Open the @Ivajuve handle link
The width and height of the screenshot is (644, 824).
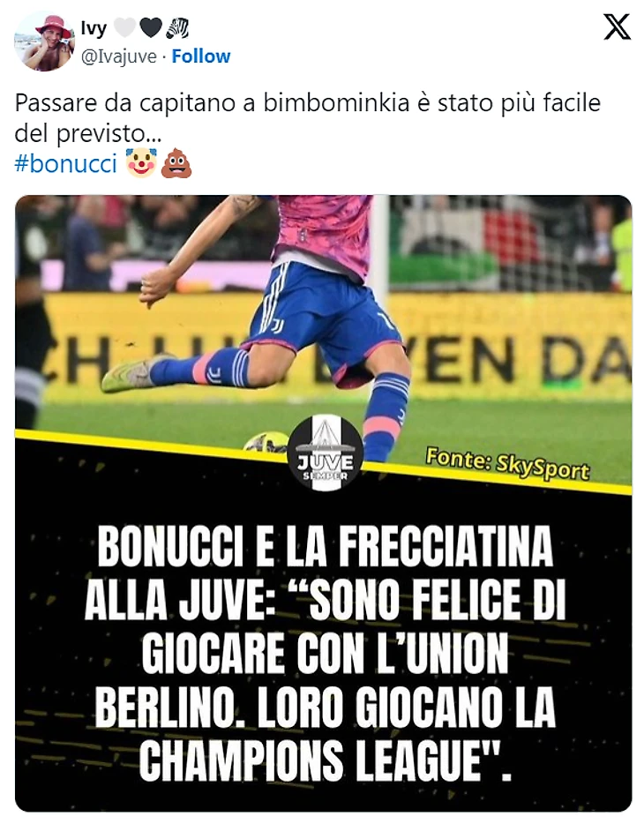pyautogui.click(x=119, y=56)
